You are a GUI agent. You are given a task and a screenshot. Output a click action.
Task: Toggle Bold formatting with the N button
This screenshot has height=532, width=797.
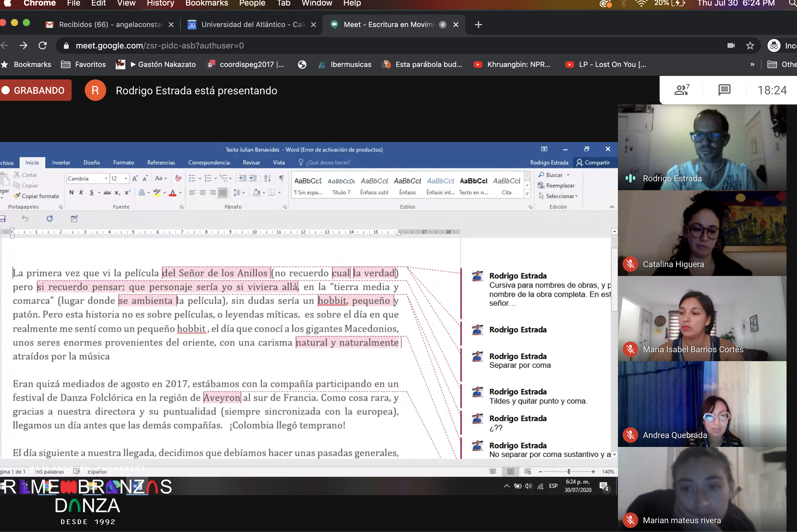point(71,192)
